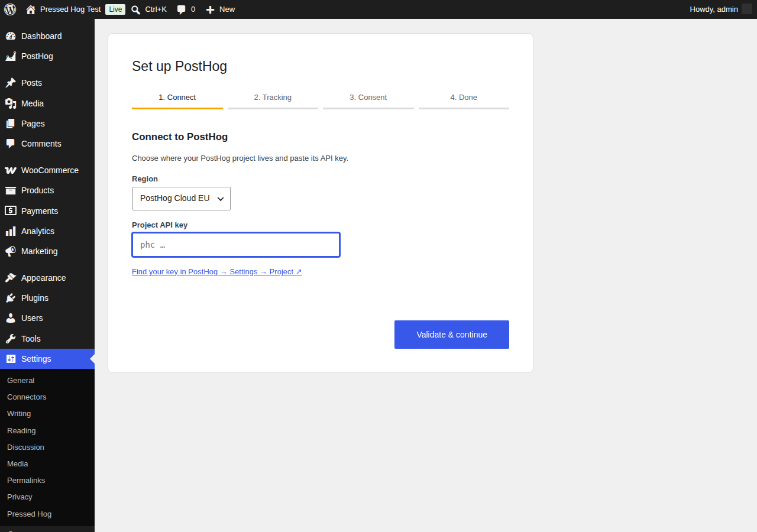The image size is (757, 532).
Task: Open Privacy settings submenu link
Action: (20, 497)
